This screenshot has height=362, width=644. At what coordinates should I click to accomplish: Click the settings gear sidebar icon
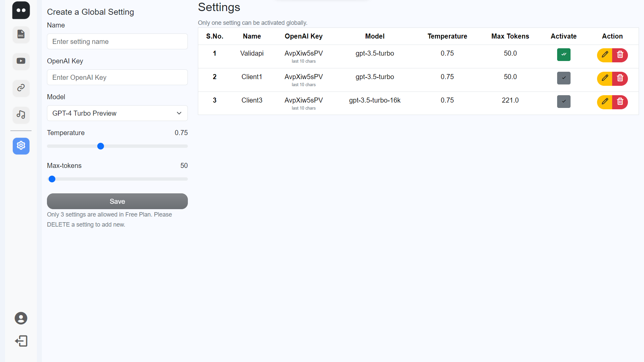tap(21, 146)
